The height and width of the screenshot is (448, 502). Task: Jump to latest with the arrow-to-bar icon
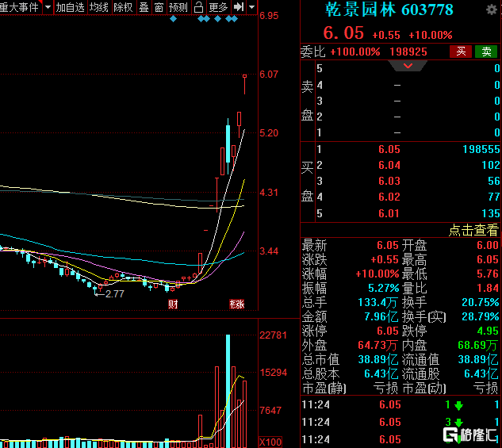[x=239, y=7]
